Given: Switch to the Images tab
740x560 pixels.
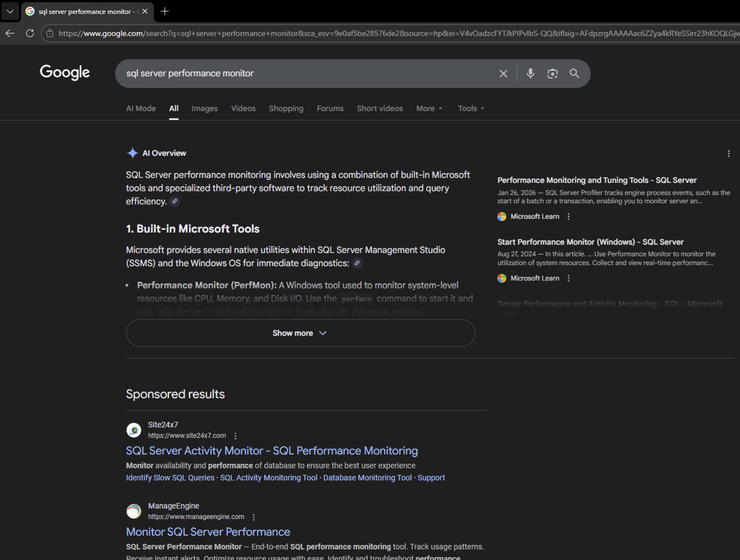Looking at the screenshot, I should click(204, 108).
